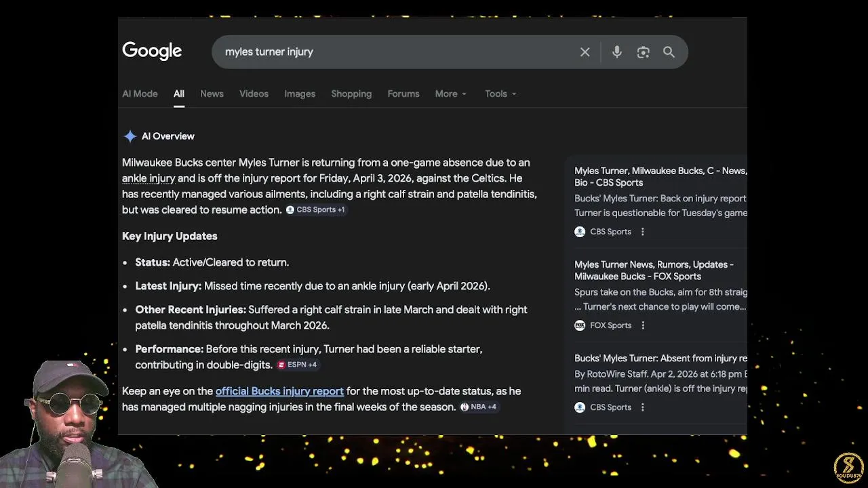
Task: Open the ankle injury underlined link
Action: (149, 178)
